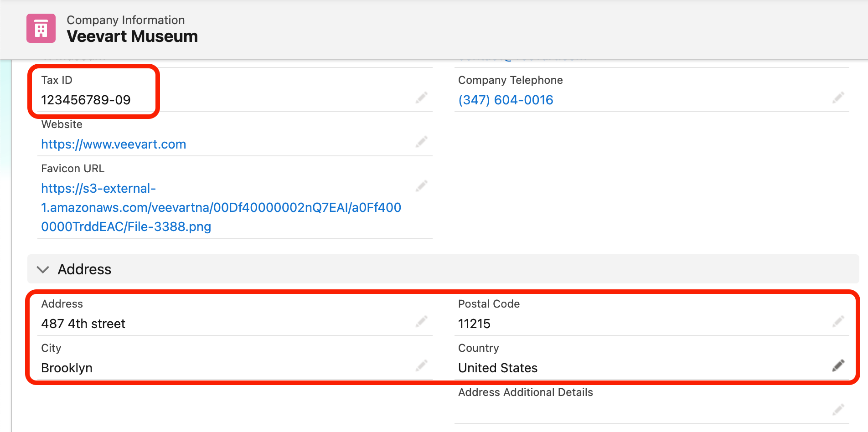Click the (347) 604-0016 phone link
Viewport: 868px width, 432px height.
506,100
